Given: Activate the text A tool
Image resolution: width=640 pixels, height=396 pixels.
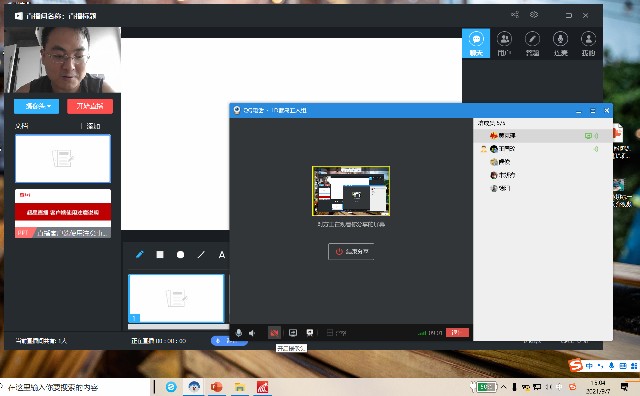Looking at the screenshot, I should pyautogui.click(x=222, y=255).
